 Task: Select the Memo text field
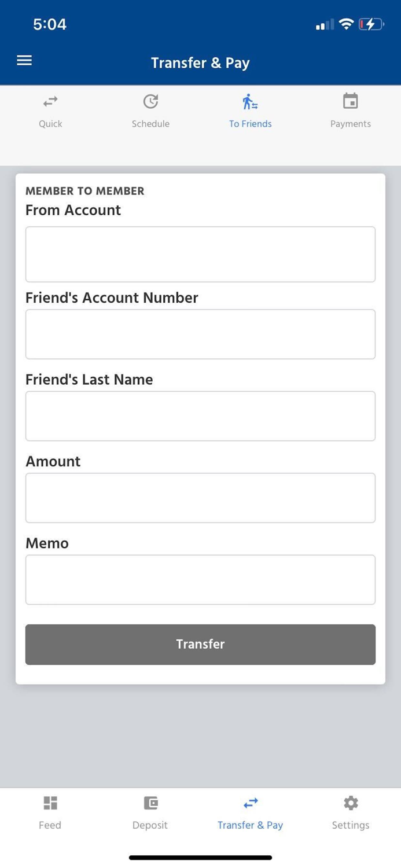tap(200, 579)
